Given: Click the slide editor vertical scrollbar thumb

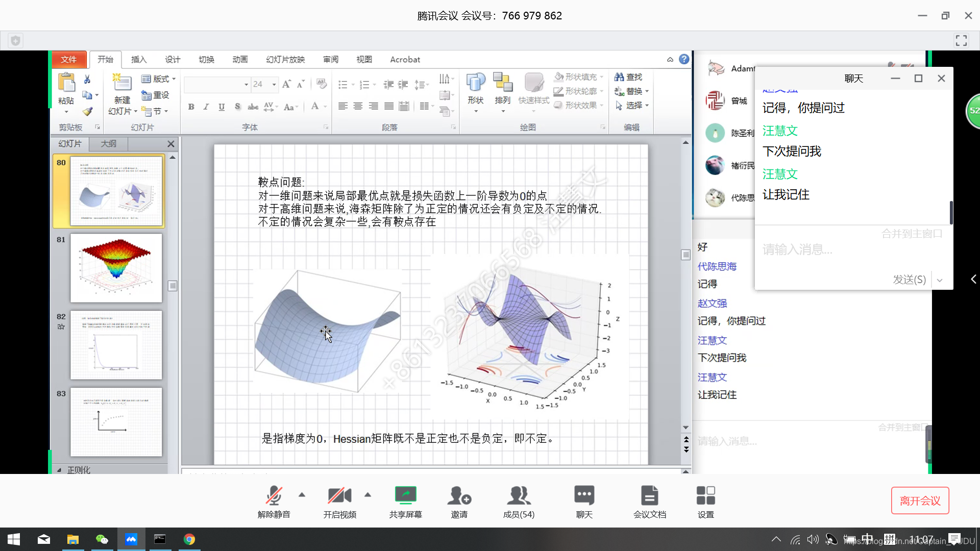Looking at the screenshot, I should tap(685, 255).
